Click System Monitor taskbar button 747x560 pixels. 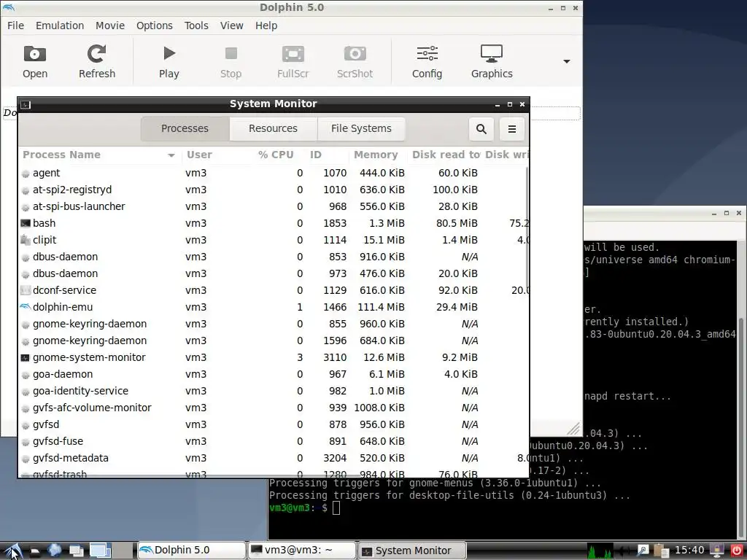412,551
